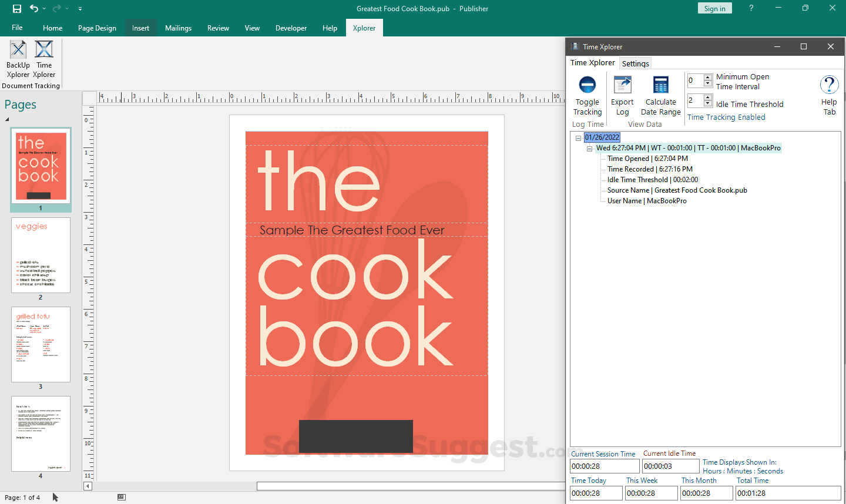The width and height of the screenshot is (846, 504).
Task: Click the Total Time field
Action: coord(788,493)
